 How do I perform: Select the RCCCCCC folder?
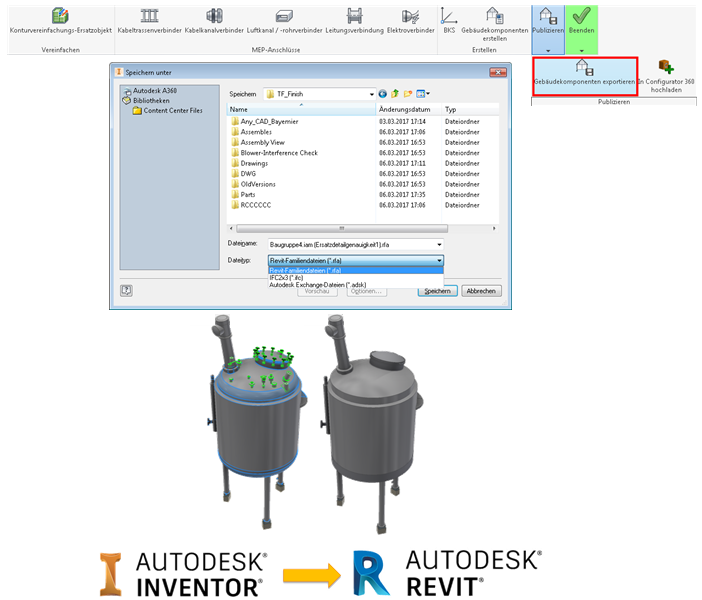pyautogui.click(x=251, y=205)
